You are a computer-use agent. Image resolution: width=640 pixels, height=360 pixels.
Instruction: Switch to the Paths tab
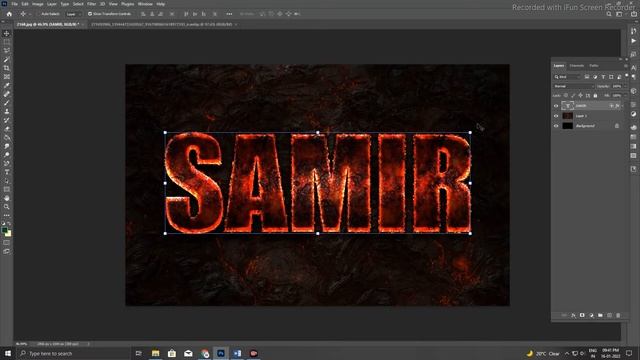coord(594,66)
